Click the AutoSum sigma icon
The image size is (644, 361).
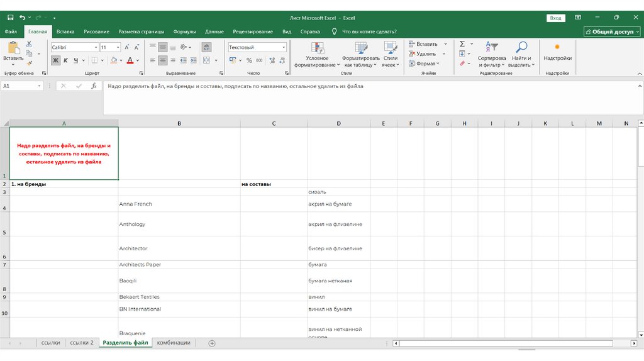(x=462, y=44)
